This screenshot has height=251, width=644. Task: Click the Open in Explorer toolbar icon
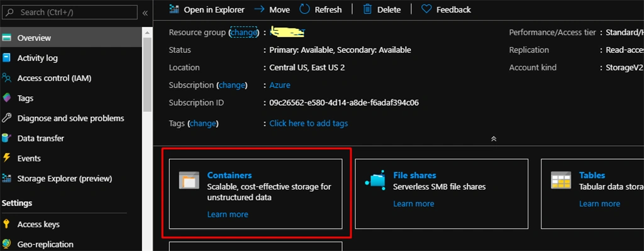(174, 9)
